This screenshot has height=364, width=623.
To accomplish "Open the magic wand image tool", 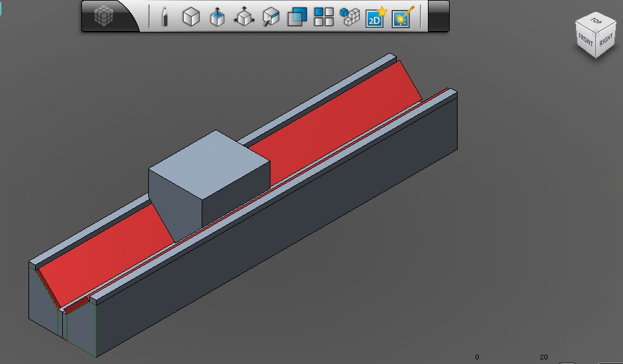I will click(402, 17).
